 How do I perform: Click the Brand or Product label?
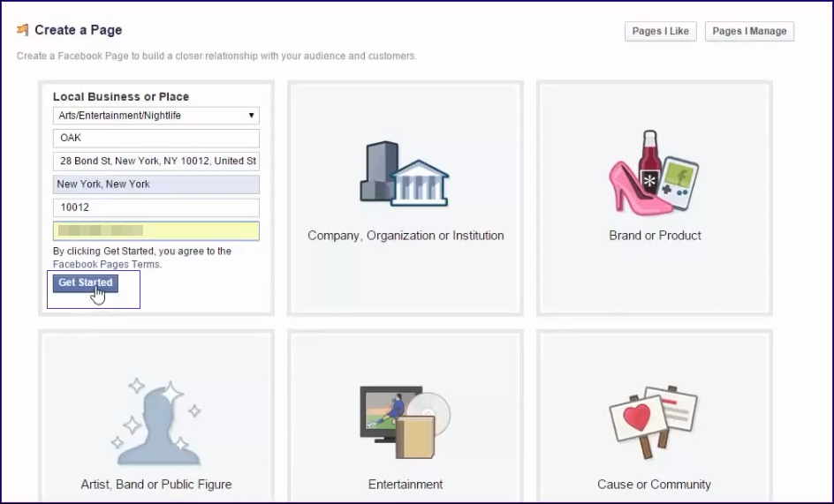[x=655, y=236]
